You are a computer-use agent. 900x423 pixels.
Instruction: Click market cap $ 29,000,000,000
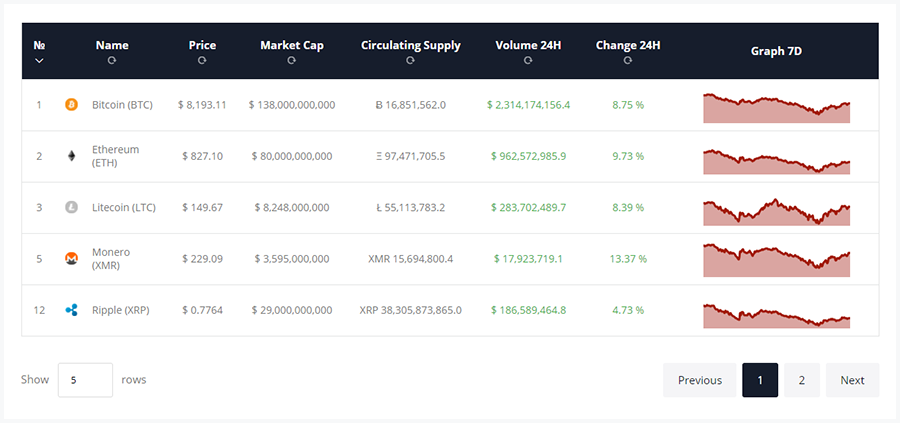pyautogui.click(x=292, y=311)
